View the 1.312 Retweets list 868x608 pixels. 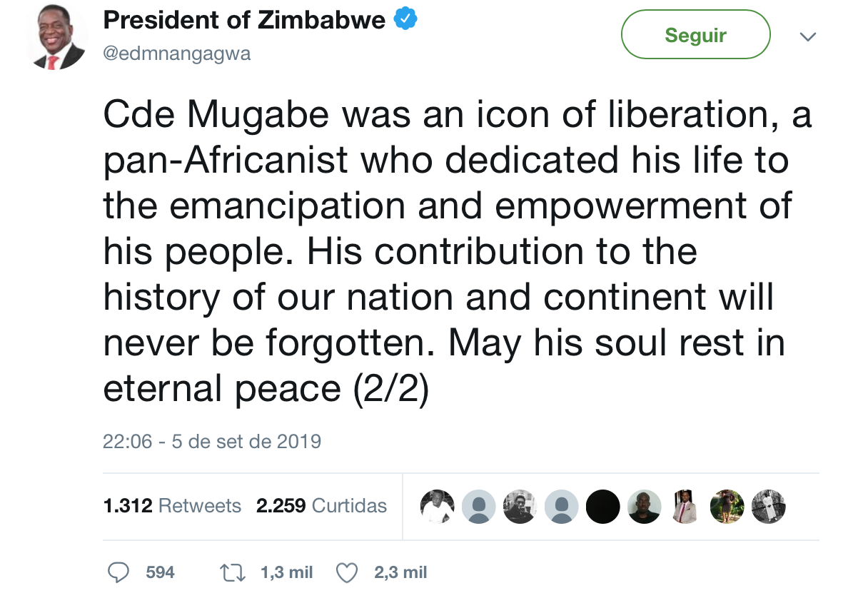pos(172,506)
